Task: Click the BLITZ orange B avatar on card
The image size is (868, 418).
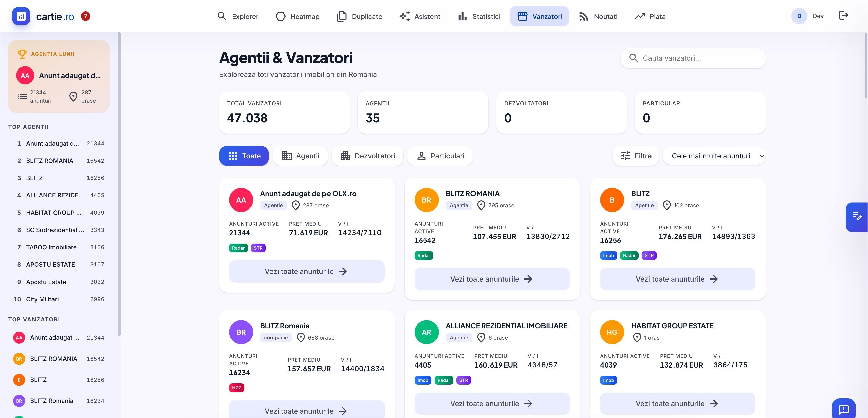Action: point(612,200)
